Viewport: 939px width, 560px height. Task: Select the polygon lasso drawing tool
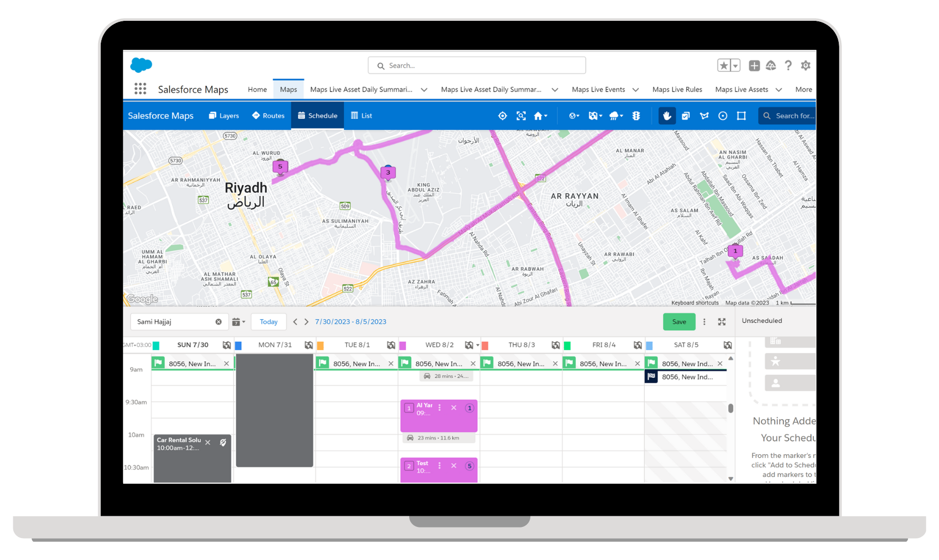(704, 116)
